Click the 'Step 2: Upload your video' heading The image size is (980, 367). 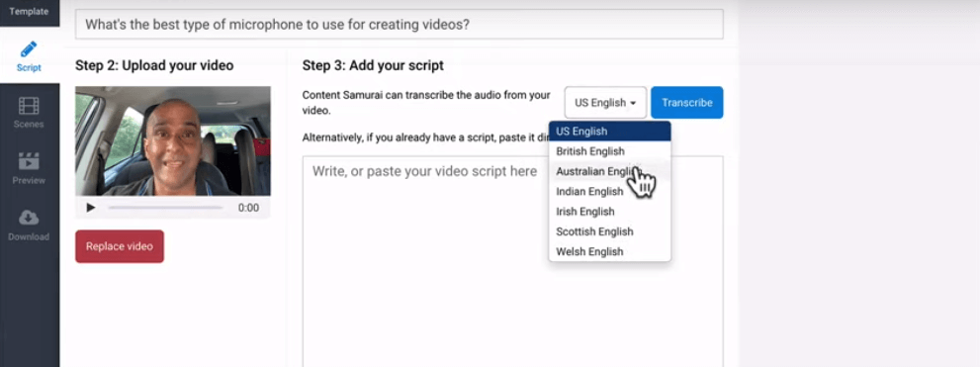click(154, 65)
